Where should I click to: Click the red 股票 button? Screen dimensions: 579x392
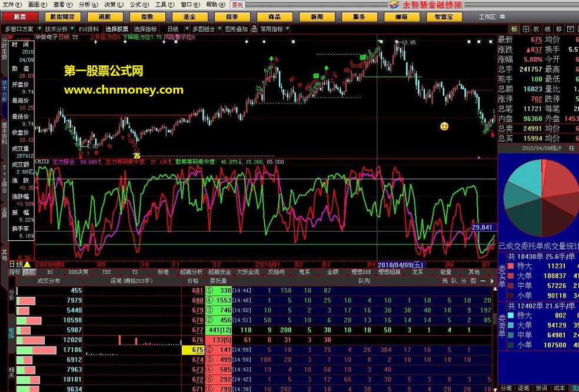tap(21, 17)
